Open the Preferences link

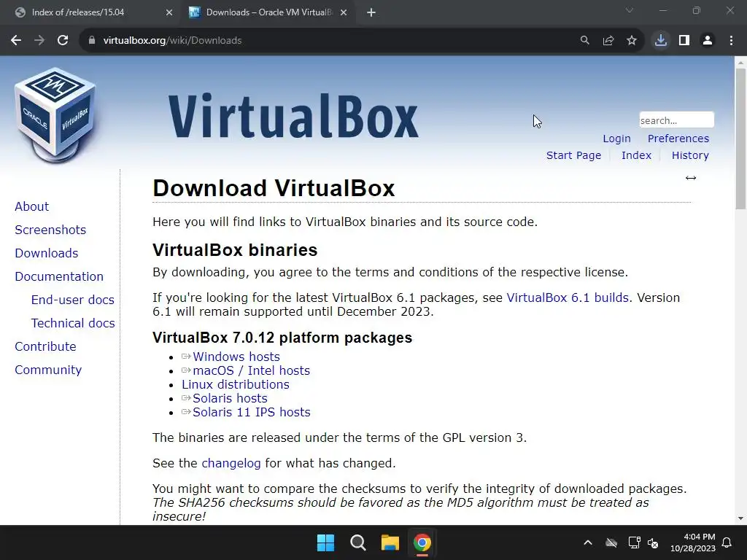click(678, 139)
